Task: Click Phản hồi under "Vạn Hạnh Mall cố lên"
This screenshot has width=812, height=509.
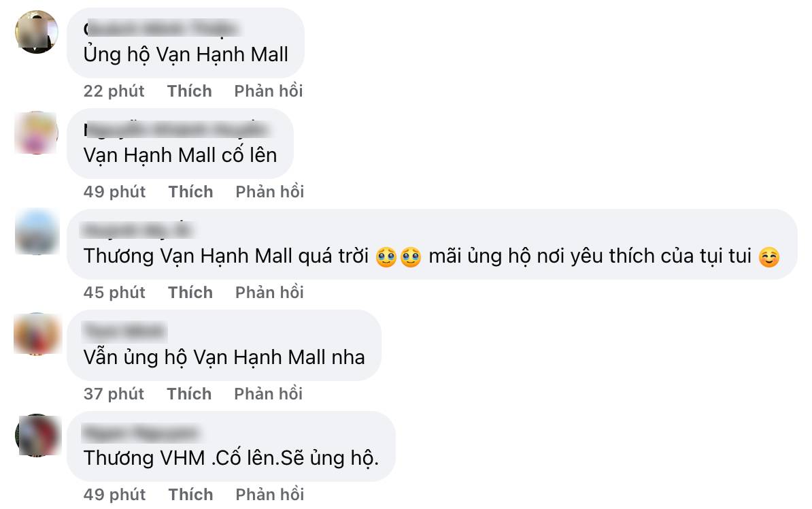Action: tap(270, 192)
